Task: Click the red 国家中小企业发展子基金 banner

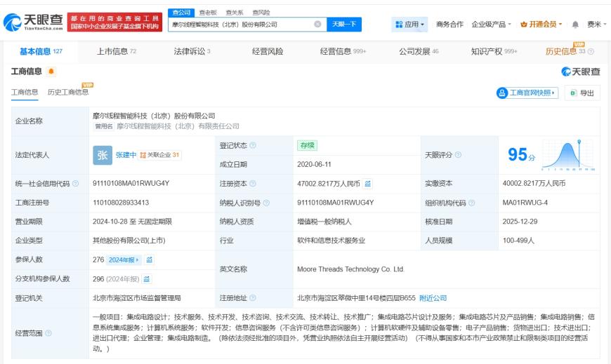Action: (114, 22)
